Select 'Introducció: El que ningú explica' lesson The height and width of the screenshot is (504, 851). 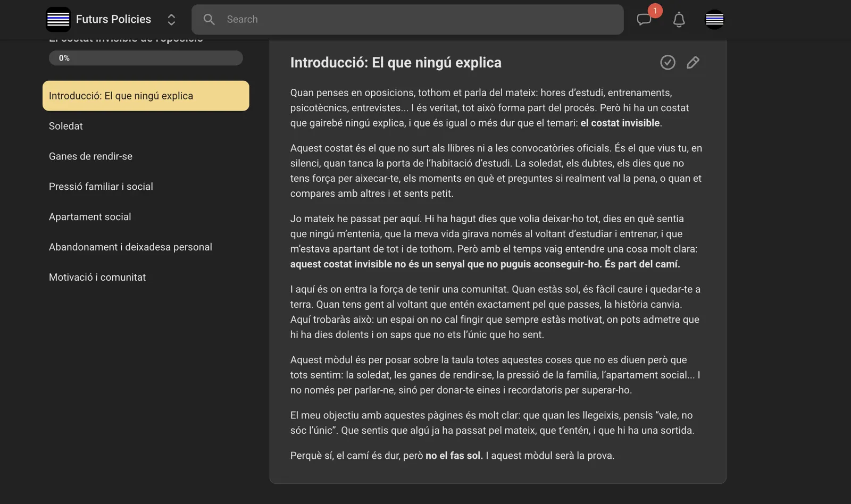(x=146, y=96)
